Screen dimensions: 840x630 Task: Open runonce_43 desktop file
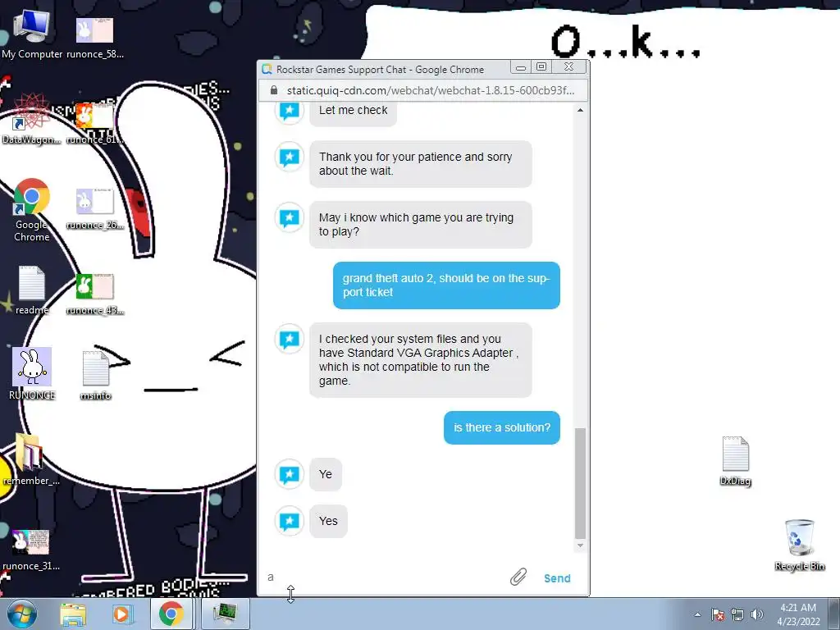(95, 293)
